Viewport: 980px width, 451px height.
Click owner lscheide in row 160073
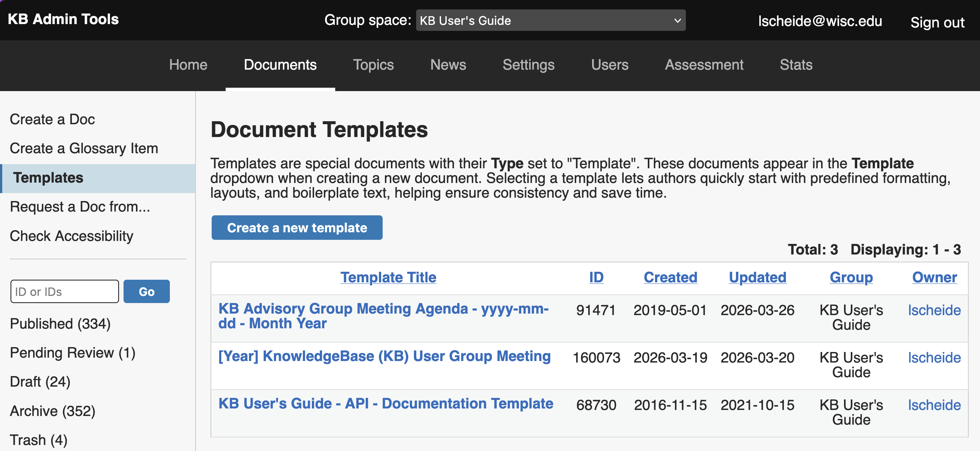(934, 358)
